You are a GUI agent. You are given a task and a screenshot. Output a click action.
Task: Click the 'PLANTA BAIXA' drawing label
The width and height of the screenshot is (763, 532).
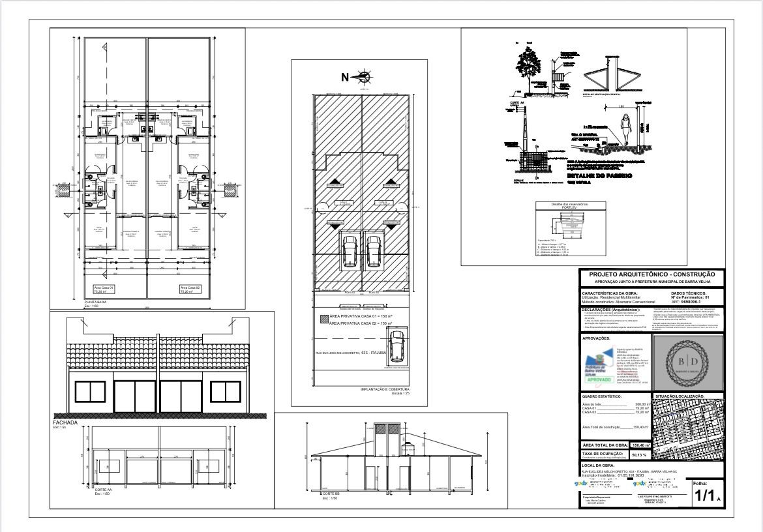click(x=95, y=302)
